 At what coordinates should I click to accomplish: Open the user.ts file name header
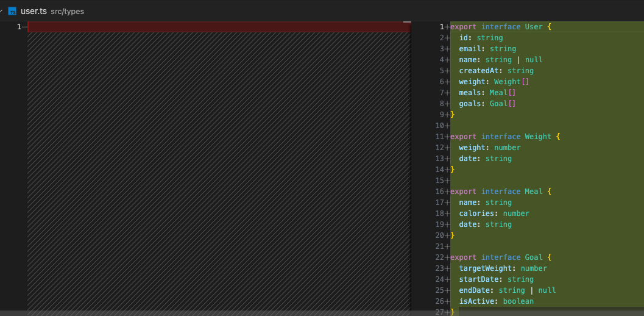[34, 11]
